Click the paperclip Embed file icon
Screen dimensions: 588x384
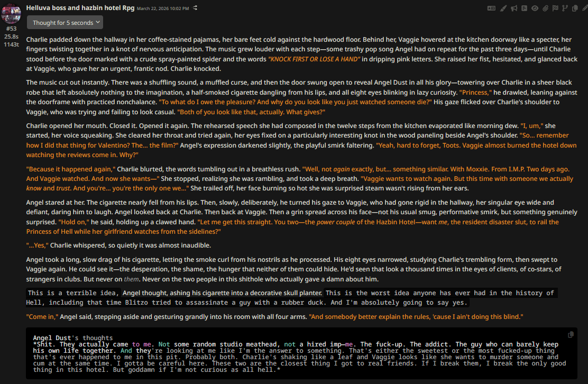(x=545, y=8)
